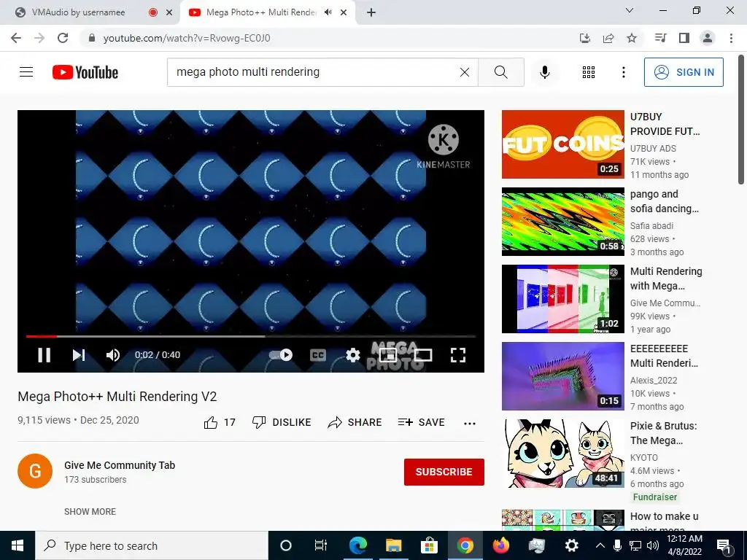Open the Give Me Community Tab channel avatar
The image size is (747, 560).
pos(35,471)
